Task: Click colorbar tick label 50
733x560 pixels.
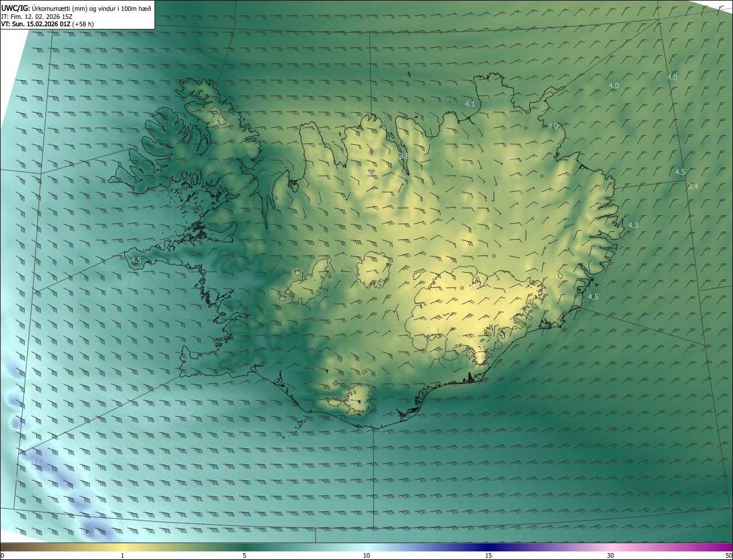Action: [728, 555]
